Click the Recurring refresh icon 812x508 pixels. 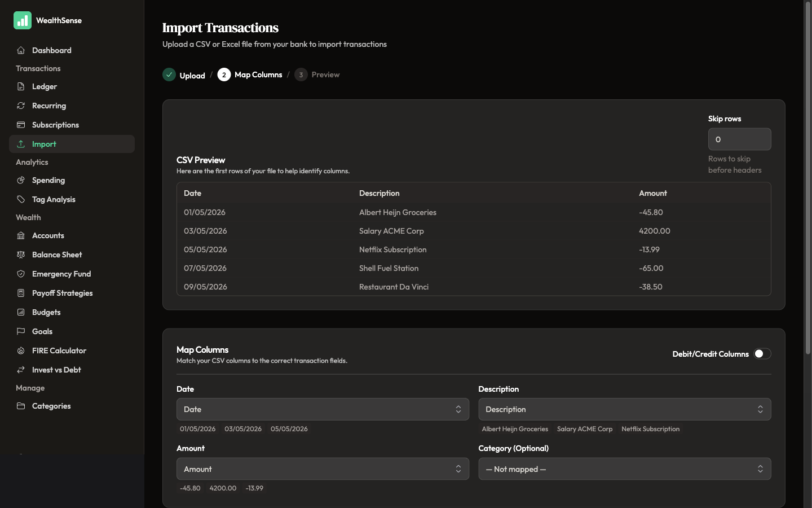(x=21, y=106)
